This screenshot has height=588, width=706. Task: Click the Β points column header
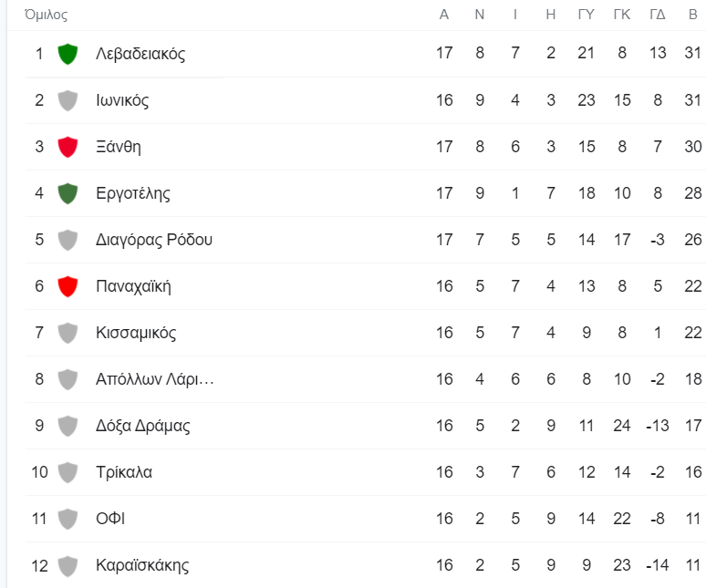[693, 15]
